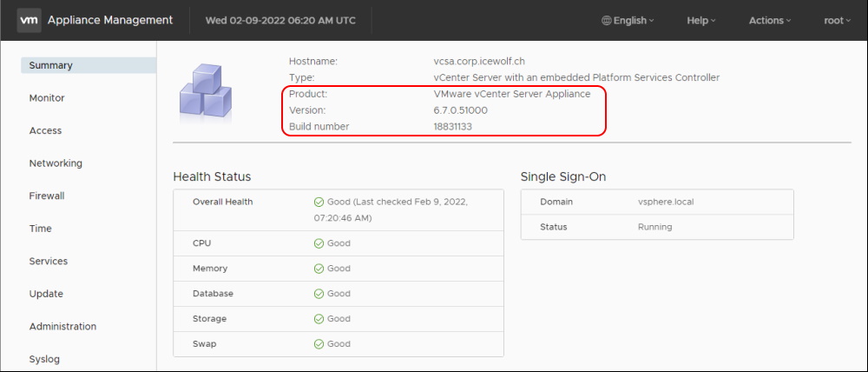
Task: Open the Syslog page
Action: [x=44, y=359]
